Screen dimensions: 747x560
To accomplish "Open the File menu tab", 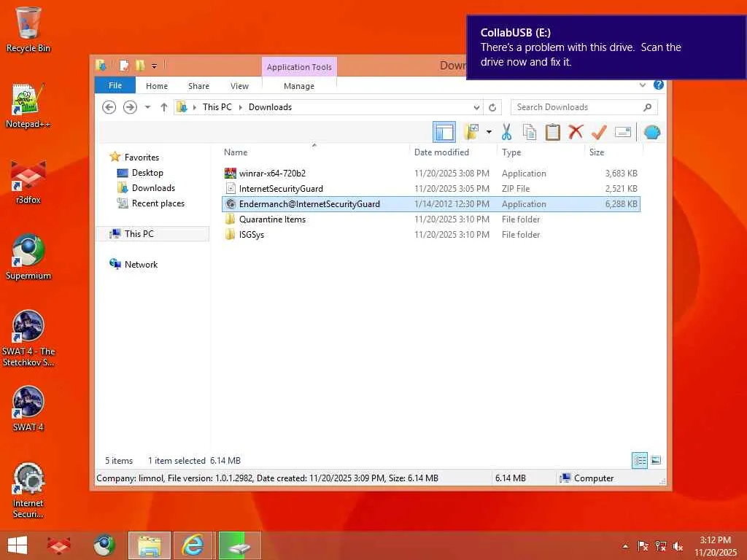I will (x=115, y=85).
